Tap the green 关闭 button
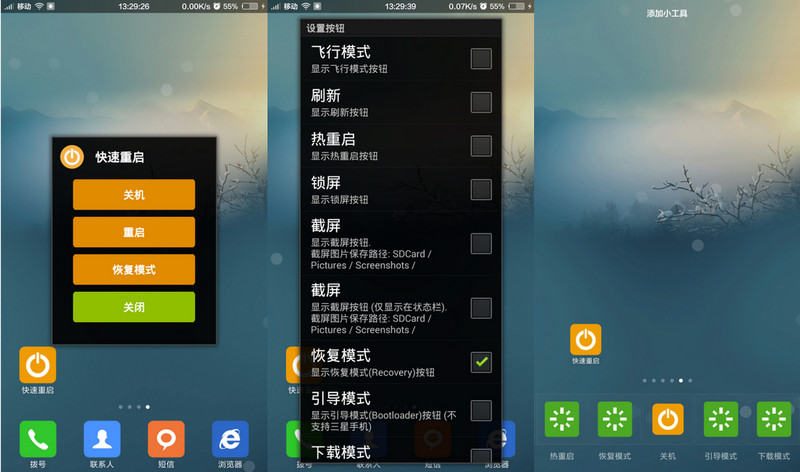Image resolution: width=800 pixels, height=472 pixels. tap(134, 307)
